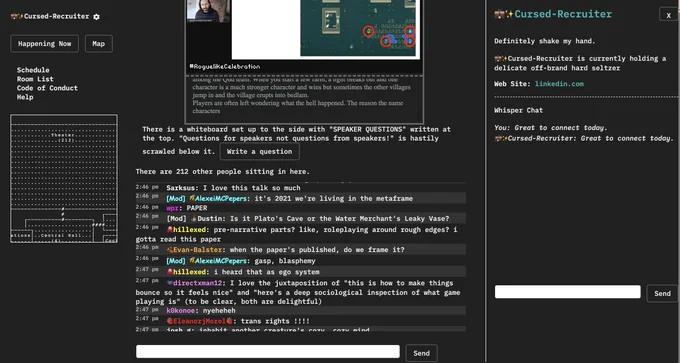Image resolution: width=680 pixels, height=363 pixels.
Task: Send the room chat message
Action: 421,353
